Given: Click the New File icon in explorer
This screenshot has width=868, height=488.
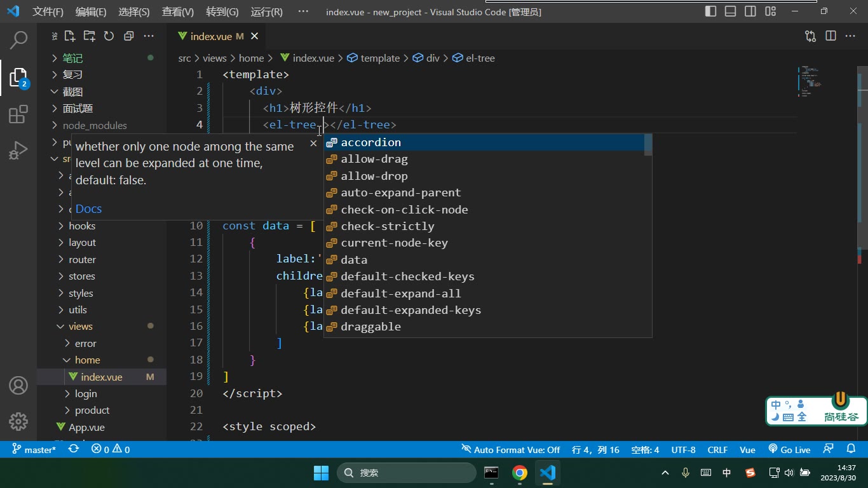Looking at the screenshot, I should point(70,36).
